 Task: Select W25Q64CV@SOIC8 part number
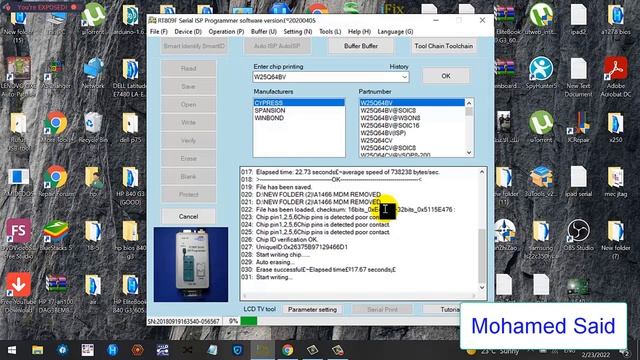tap(412, 148)
